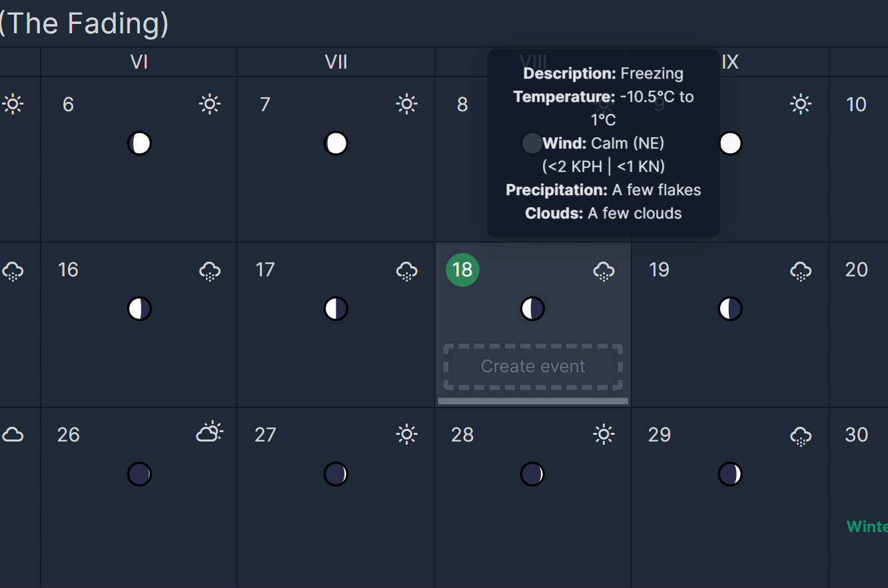
Task: Open the moon phase popup on day 19
Action: coord(730,308)
